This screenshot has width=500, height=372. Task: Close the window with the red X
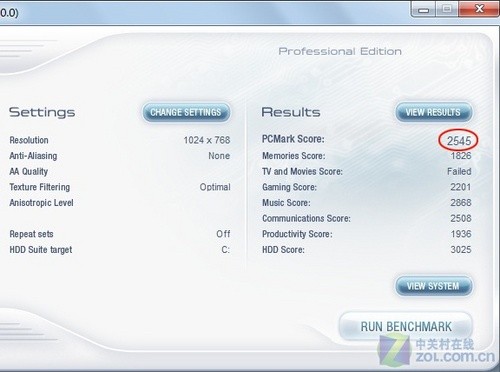click(479, 9)
